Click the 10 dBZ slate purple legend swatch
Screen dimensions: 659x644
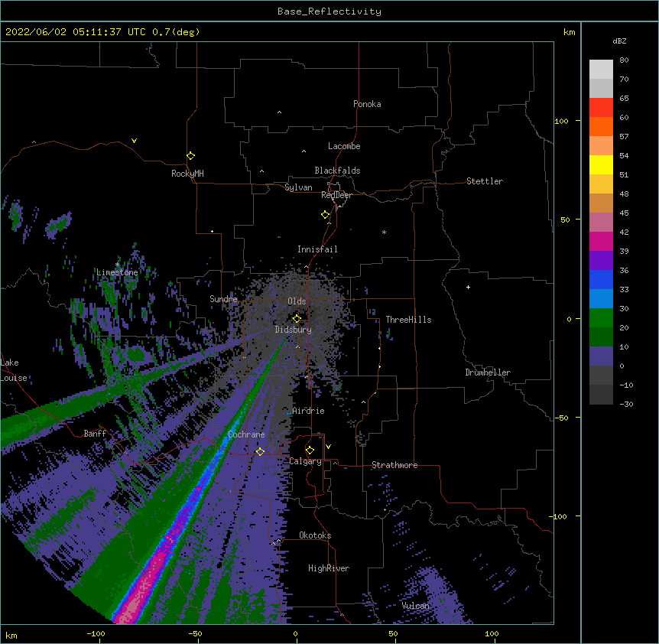click(x=601, y=356)
